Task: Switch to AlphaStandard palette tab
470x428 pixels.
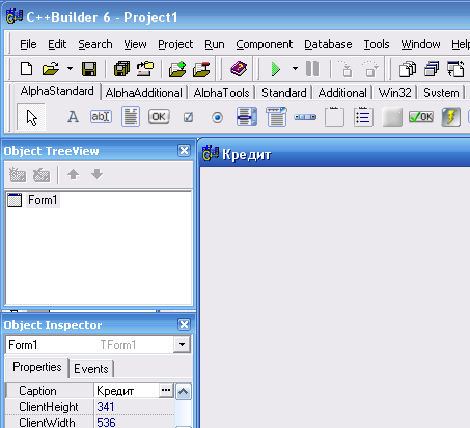Action: coord(57,91)
